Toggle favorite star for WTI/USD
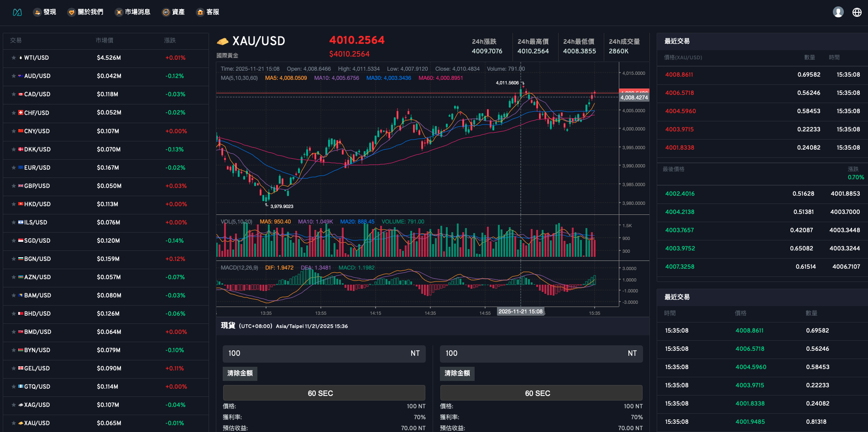868x432 pixels. (x=14, y=58)
